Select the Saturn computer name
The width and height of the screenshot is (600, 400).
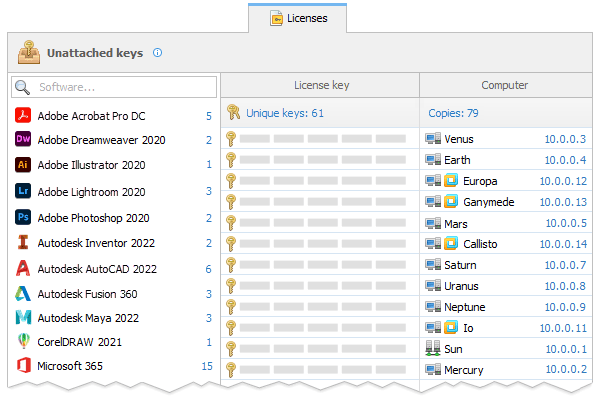[x=460, y=265]
